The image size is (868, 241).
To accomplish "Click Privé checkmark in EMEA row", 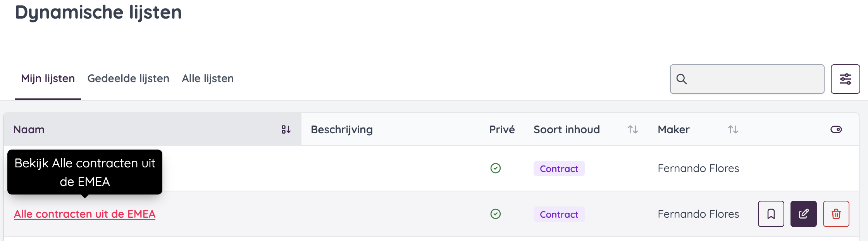I will [x=495, y=214].
